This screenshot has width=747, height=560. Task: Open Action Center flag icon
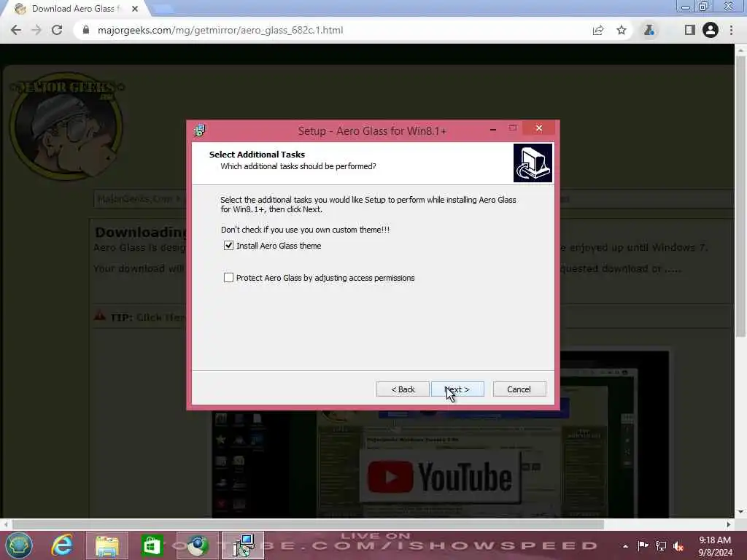tap(643, 545)
